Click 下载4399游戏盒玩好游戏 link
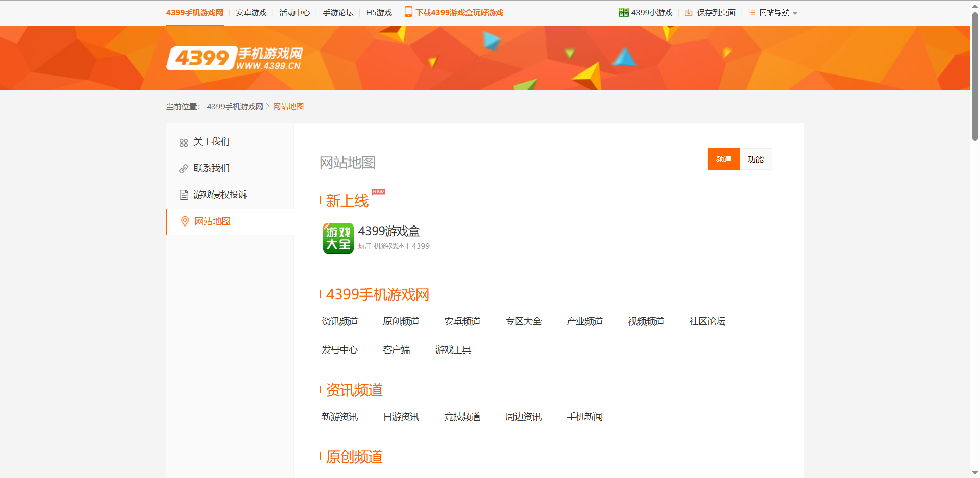 [459, 13]
